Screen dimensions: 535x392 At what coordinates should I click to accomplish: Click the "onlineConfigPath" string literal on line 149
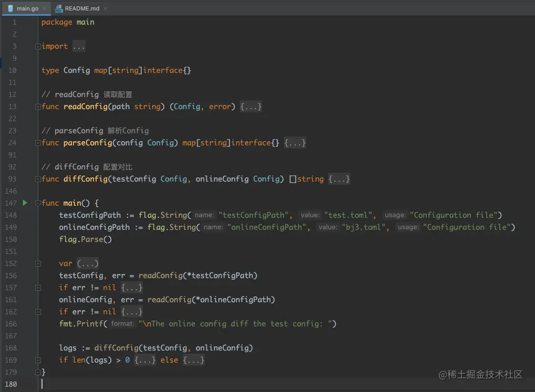pyautogui.click(x=267, y=227)
